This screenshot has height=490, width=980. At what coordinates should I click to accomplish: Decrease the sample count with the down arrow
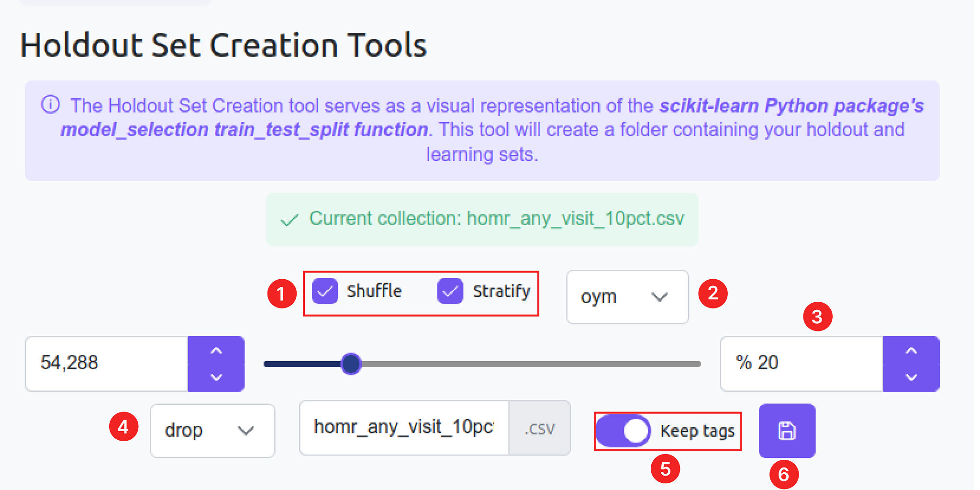click(x=216, y=377)
